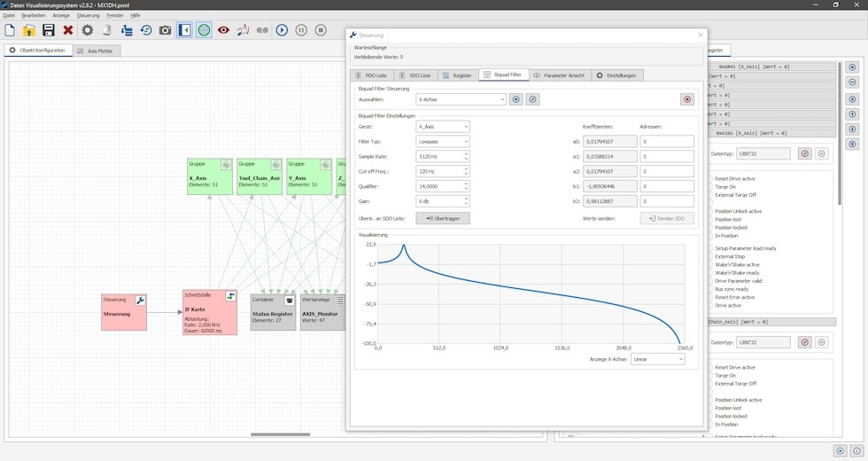The image size is (868, 461).
Task: Open the Filter Typ dropdown showing Lowpass
Action: pos(443,141)
